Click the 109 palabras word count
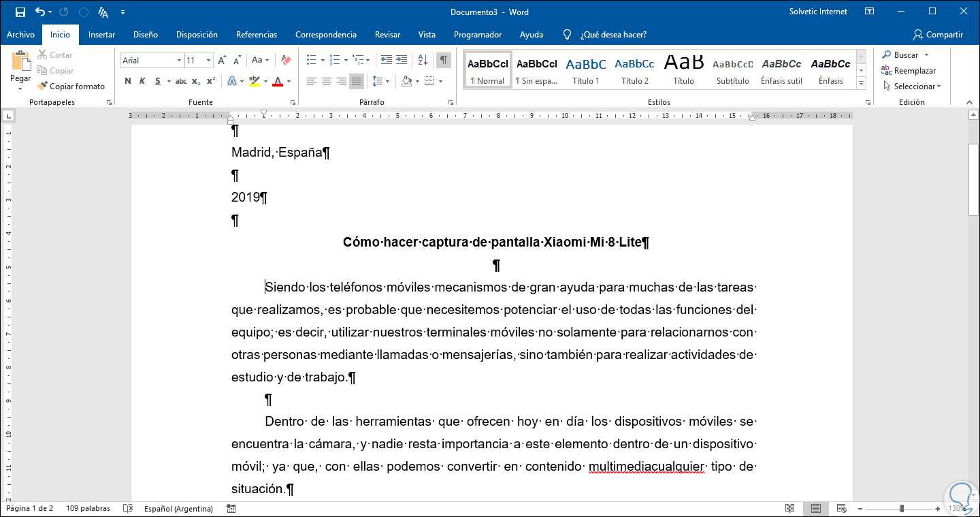The width and height of the screenshot is (980, 517). point(89,509)
